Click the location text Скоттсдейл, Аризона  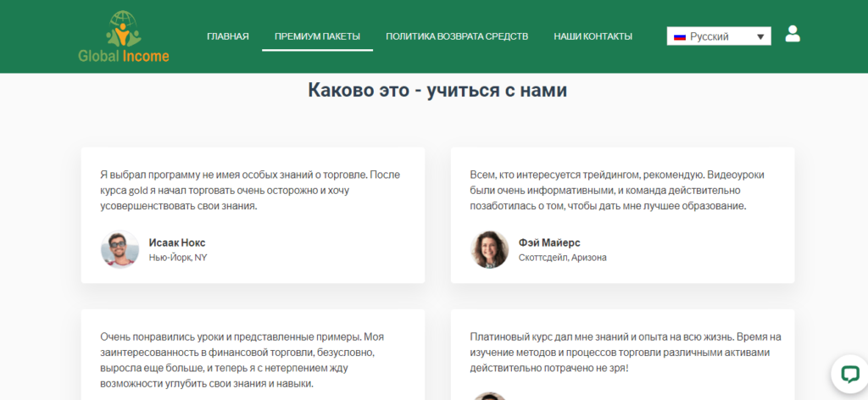(x=563, y=258)
